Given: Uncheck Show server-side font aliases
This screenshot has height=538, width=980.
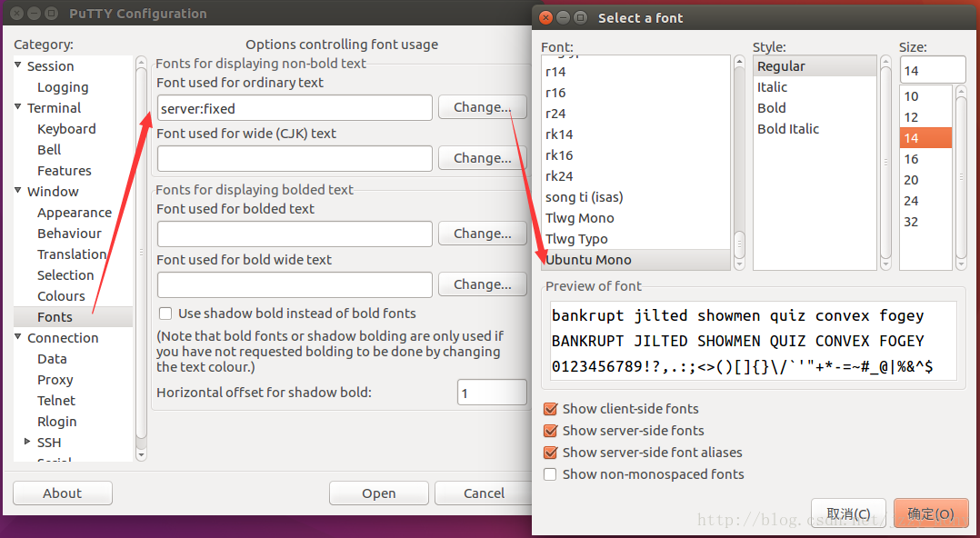Looking at the screenshot, I should (x=550, y=453).
